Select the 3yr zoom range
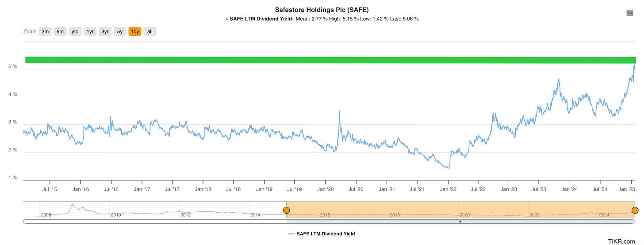The image size is (644, 245). coord(105,31)
